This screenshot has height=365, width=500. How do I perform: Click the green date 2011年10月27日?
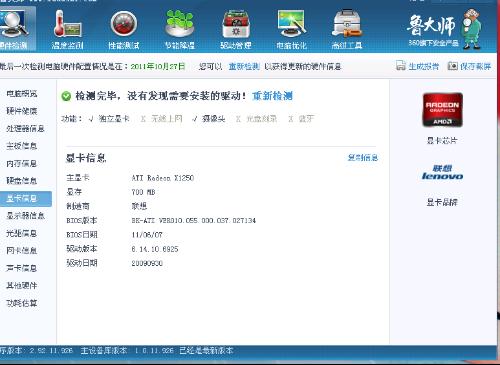pos(158,66)
